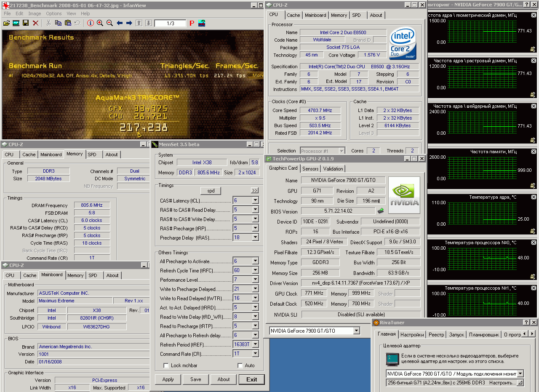Click the Copy icon in IrfanView toolbar
The image size is (539, 392).
pyautogui.click(x=58, y=23)
